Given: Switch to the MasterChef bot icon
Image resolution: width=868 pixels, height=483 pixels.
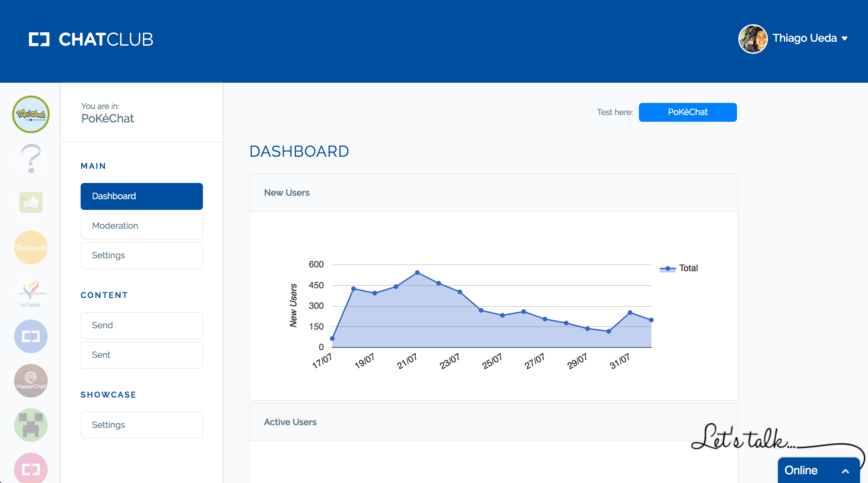Looking at the screenshot, I should tap(31, 380).
